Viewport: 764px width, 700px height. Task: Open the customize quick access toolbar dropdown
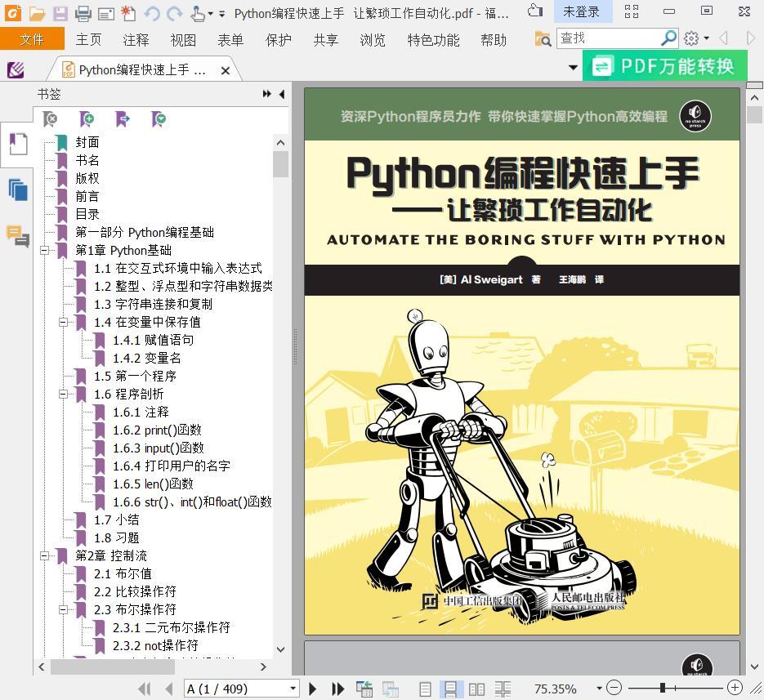pyautogui.click(x=221, y=14)
